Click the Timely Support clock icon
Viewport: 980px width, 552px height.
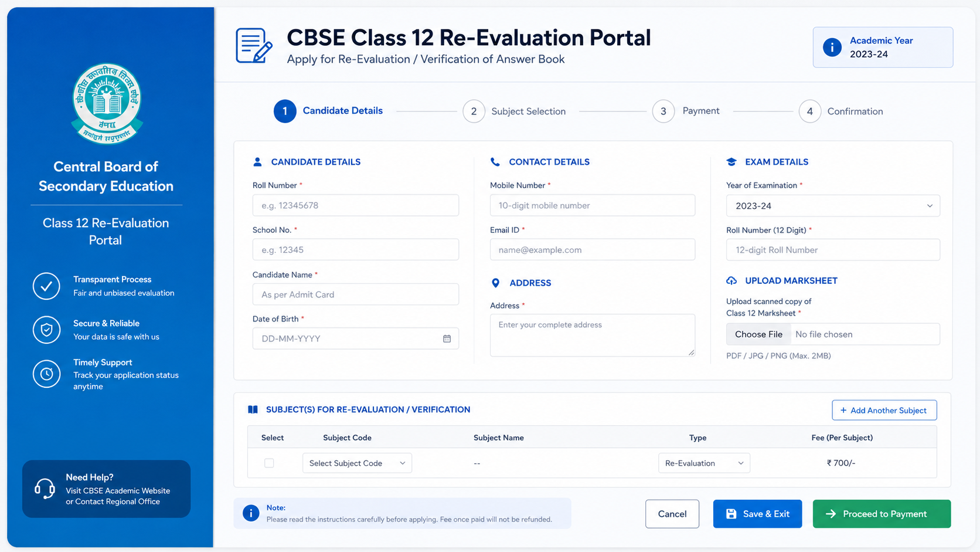(x=46, y=374)
